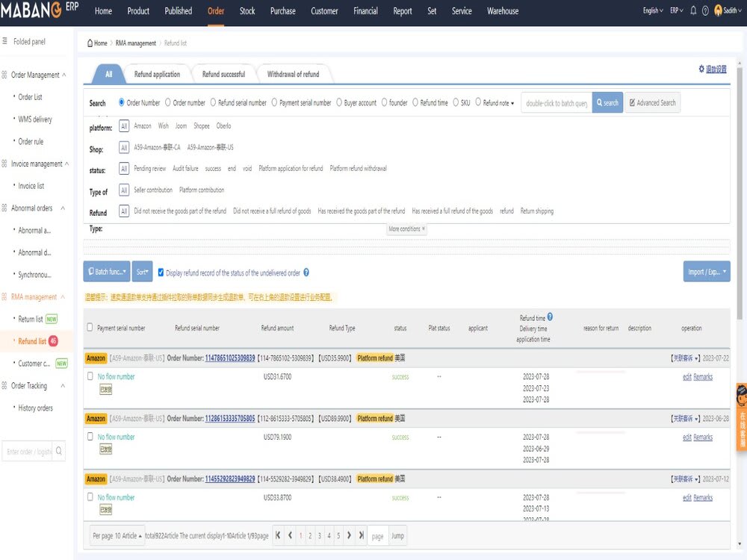Click the MABANG ERP logo

(39, 10)
